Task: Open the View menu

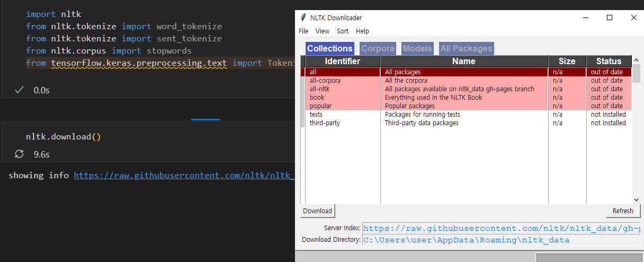Action: (x=323, y=31)
